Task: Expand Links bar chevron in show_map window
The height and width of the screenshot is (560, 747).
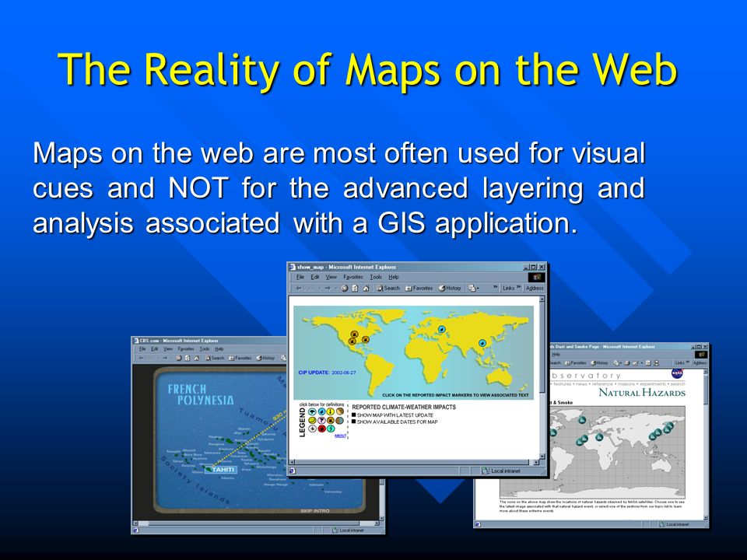Action: [x=519, y=287]
